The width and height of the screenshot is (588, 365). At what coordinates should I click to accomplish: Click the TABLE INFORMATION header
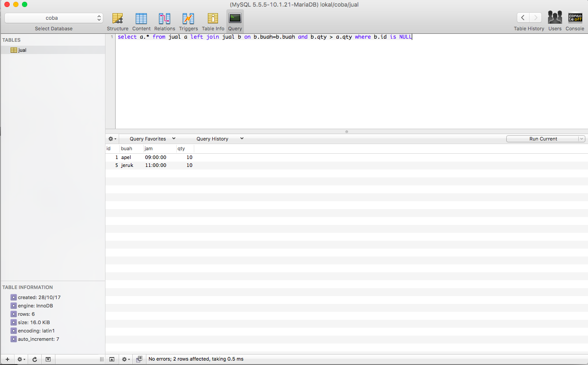[x=27, y=287]
